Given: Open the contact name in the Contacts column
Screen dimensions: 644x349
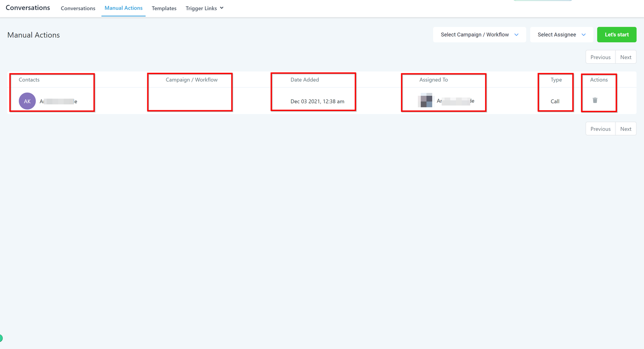Looking at the screenshot, I should (58, 101).
